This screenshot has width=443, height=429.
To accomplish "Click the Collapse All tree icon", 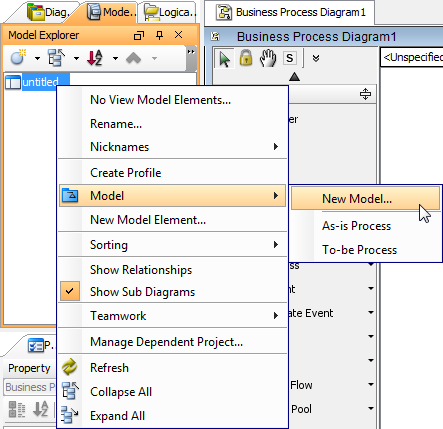I will [x=70, y=391].
